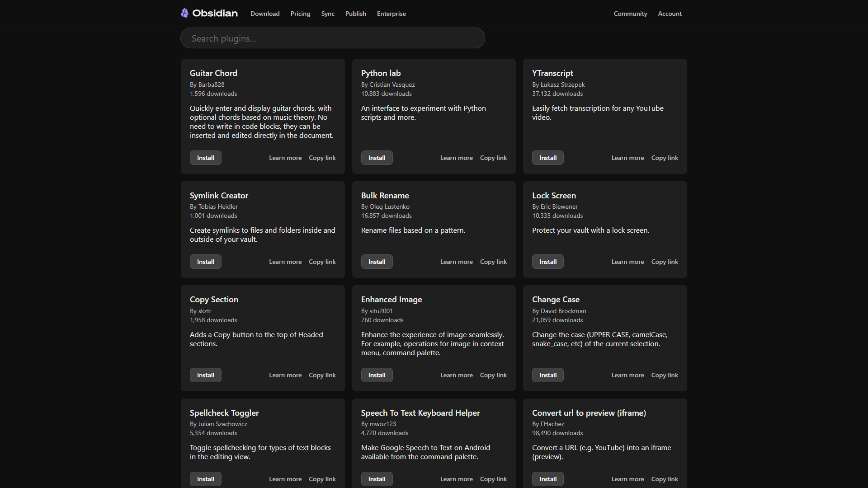
Task: Install the Enhanced Image plugin
Action: point(377,375)
